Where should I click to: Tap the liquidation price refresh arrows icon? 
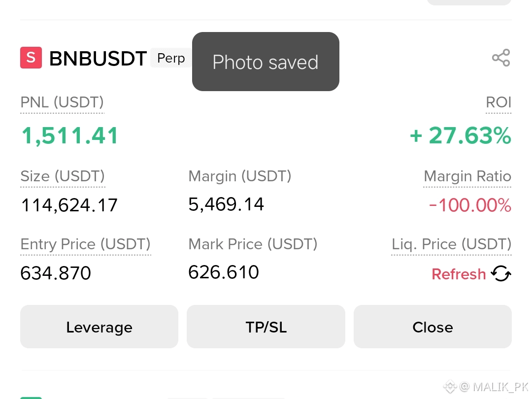501,273
